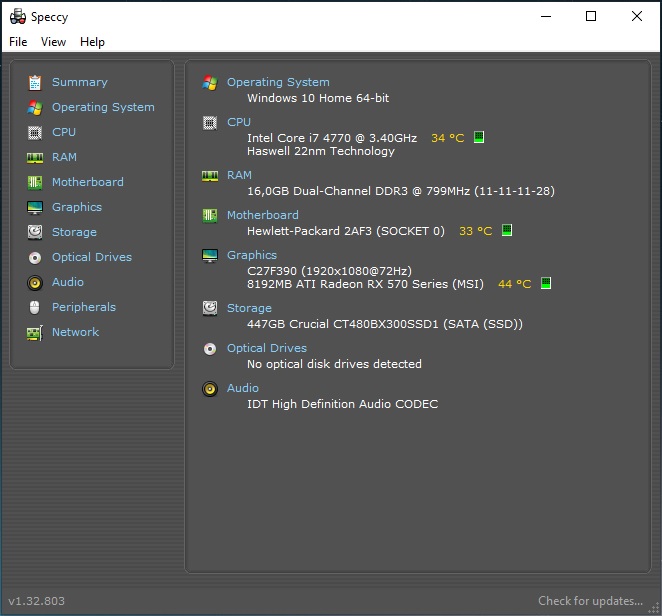The height and width of the screenshot is (616, 662).
Task: Click Haswell 22nm Technology text
Action: click(321, 151)
